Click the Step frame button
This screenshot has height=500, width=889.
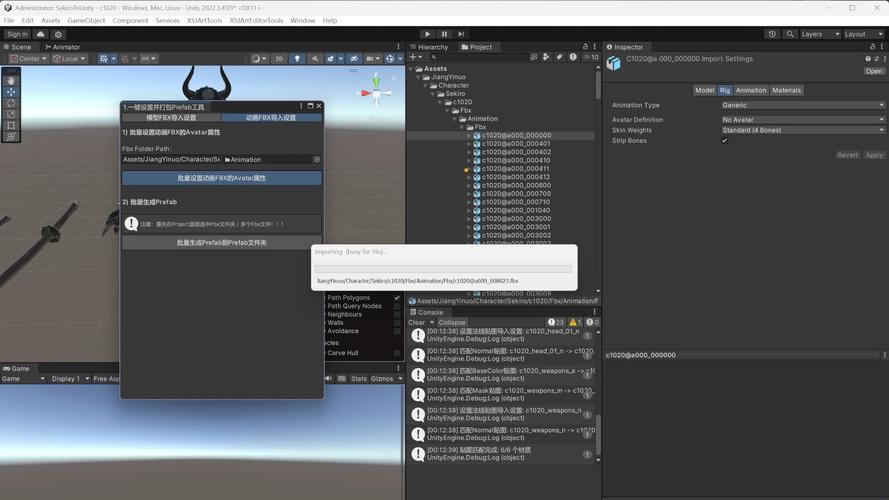click(461, 34)
